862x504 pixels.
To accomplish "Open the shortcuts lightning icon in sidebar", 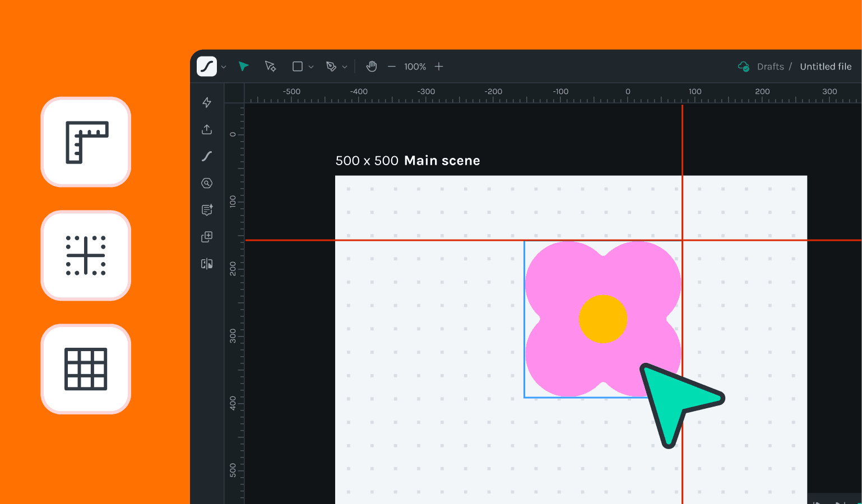I will click(x=207, y=102).
